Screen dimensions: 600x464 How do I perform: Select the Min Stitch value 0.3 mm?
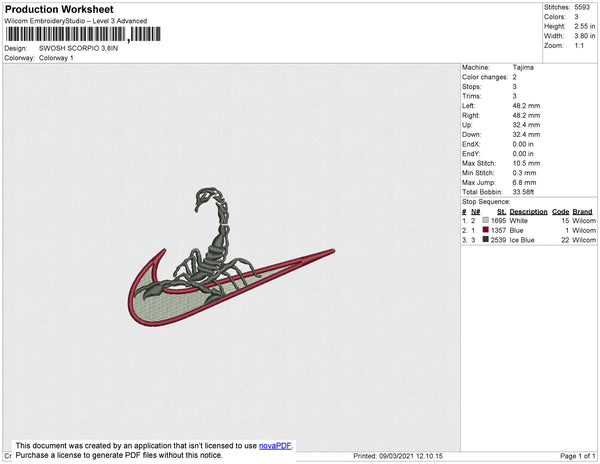(x=524, y=173)
